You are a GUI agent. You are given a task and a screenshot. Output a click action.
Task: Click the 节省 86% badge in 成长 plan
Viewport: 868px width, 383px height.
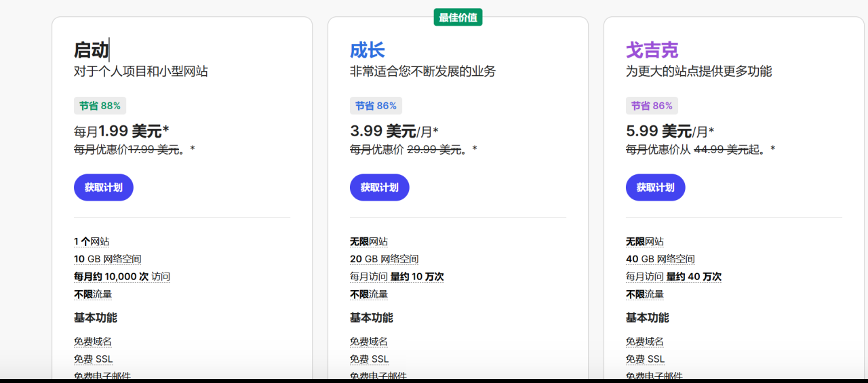pyautogui.click(x=376, y=106)
